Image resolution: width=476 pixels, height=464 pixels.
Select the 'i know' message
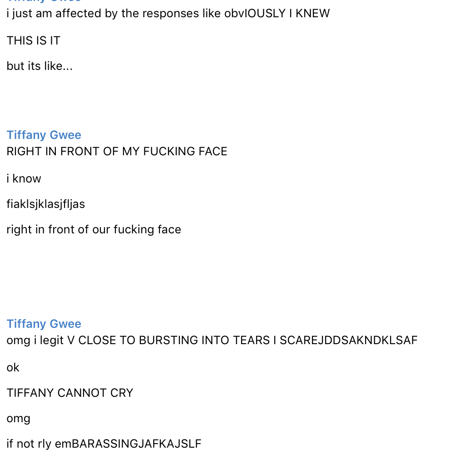[24, 178]
